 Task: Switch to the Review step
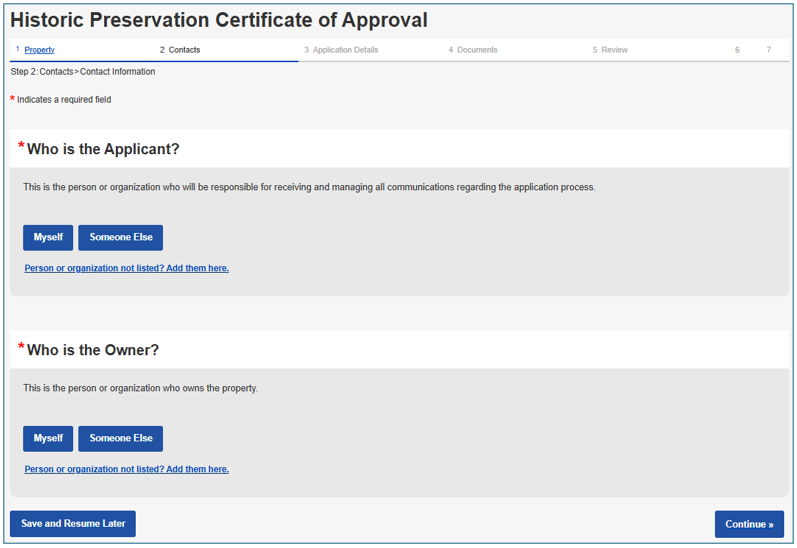pyautogui.click(x=613, y=50)
